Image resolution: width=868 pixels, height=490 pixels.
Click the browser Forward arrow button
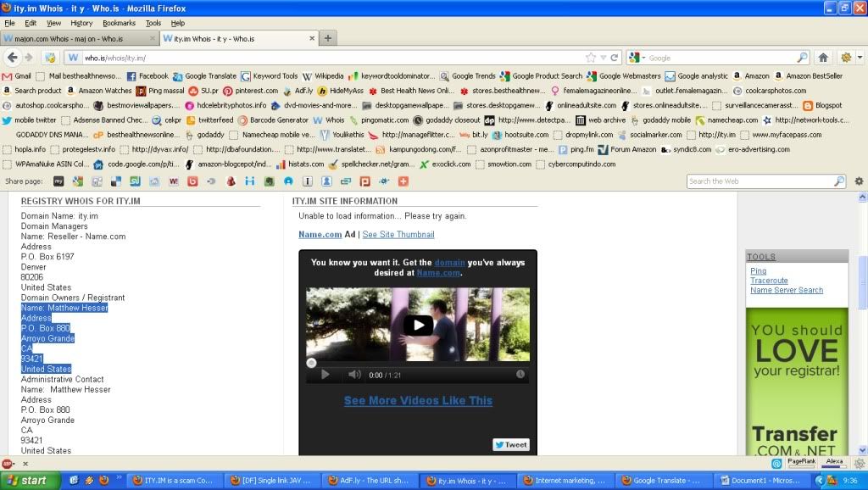click(x=29, y=57)
